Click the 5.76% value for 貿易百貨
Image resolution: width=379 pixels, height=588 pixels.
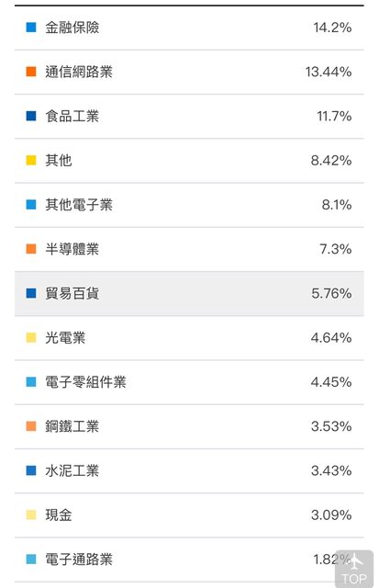pyautogui.click(x=331, y=293)
